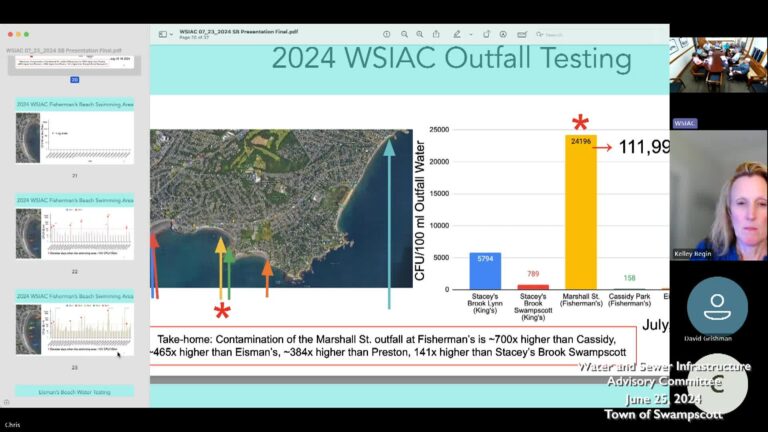
Task: Click David Grishman's participant avatar
Action: [x=716, y=306]
